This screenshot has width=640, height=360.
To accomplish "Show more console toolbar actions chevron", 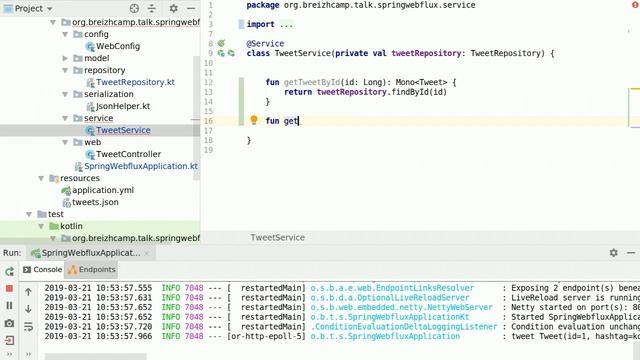I will tap(28, 354).
